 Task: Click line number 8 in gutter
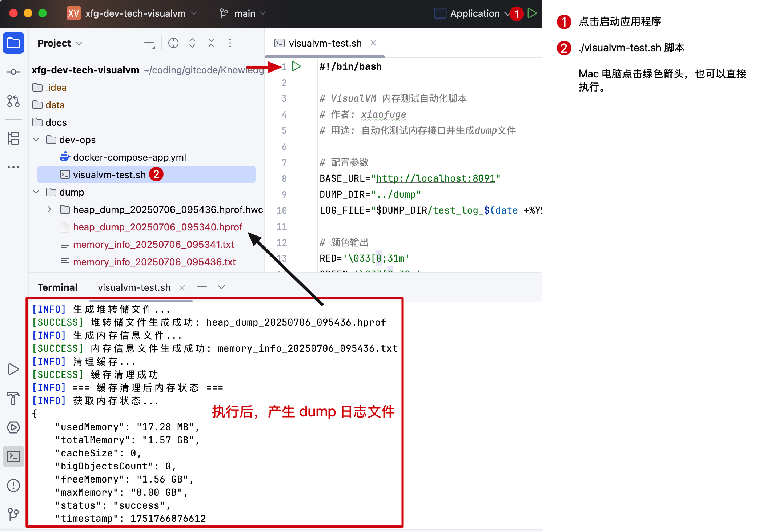point(284,178)
